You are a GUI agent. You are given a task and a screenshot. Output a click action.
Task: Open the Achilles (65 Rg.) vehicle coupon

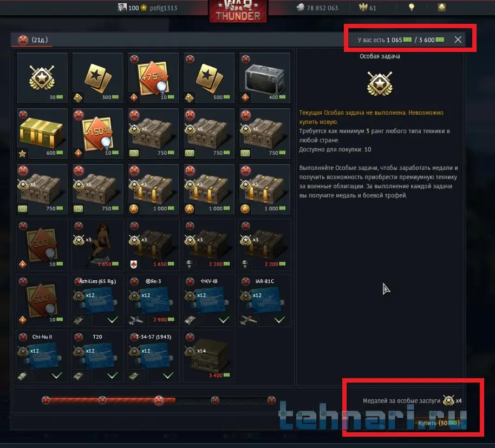[x=97, y=300]
